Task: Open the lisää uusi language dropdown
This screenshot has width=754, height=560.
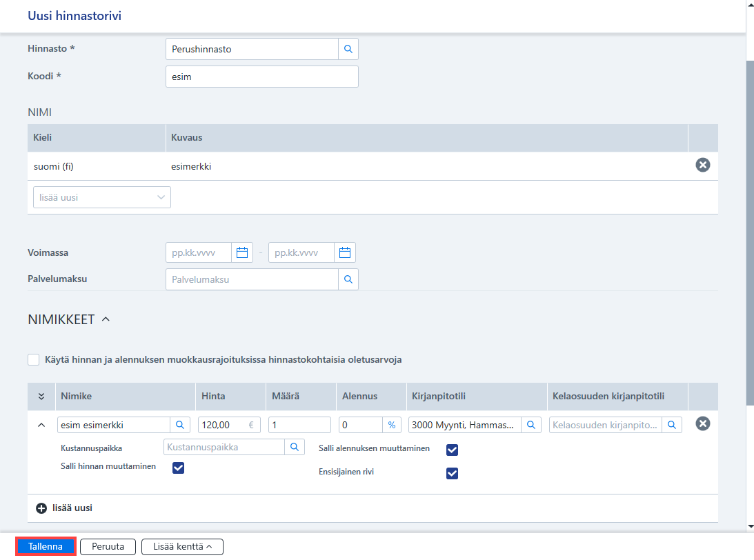Action: 102,197
